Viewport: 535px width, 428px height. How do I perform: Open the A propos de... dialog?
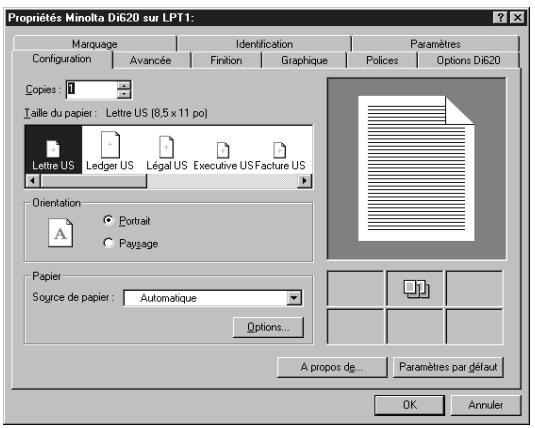coord(332,367)
